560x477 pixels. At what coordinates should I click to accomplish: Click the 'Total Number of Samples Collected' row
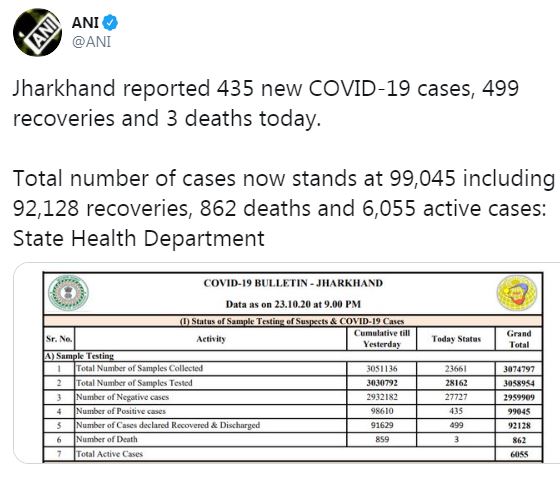click(x=292, y=368)
